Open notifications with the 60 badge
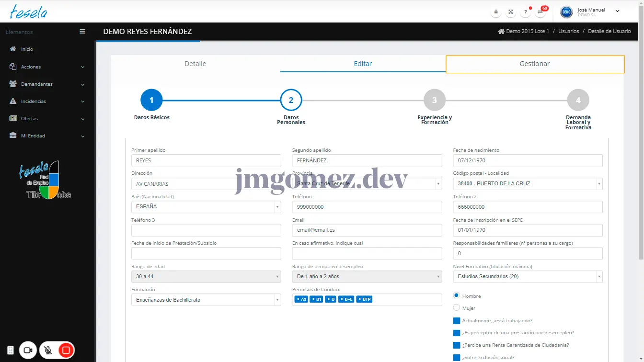 coord(540,12)
